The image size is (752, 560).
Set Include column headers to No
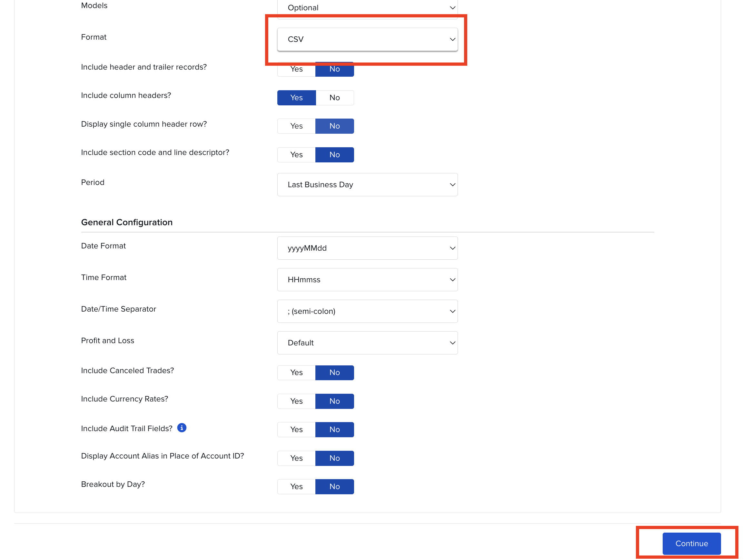pos(334,98)
